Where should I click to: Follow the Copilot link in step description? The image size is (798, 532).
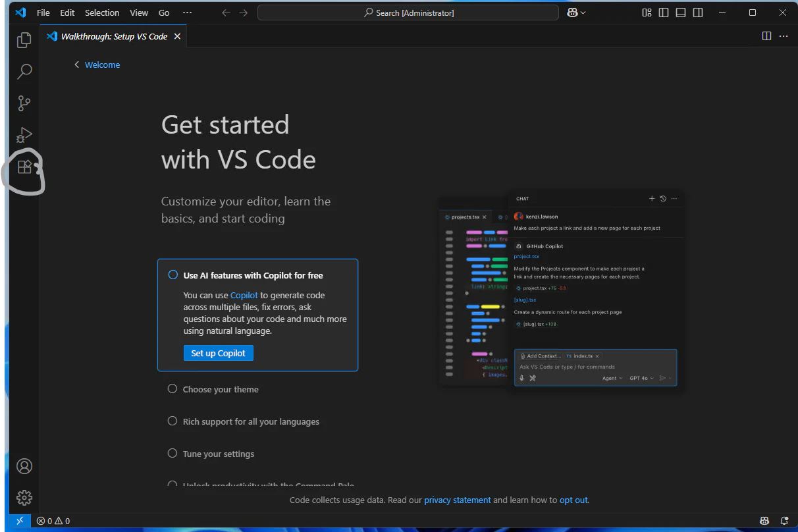244,296
